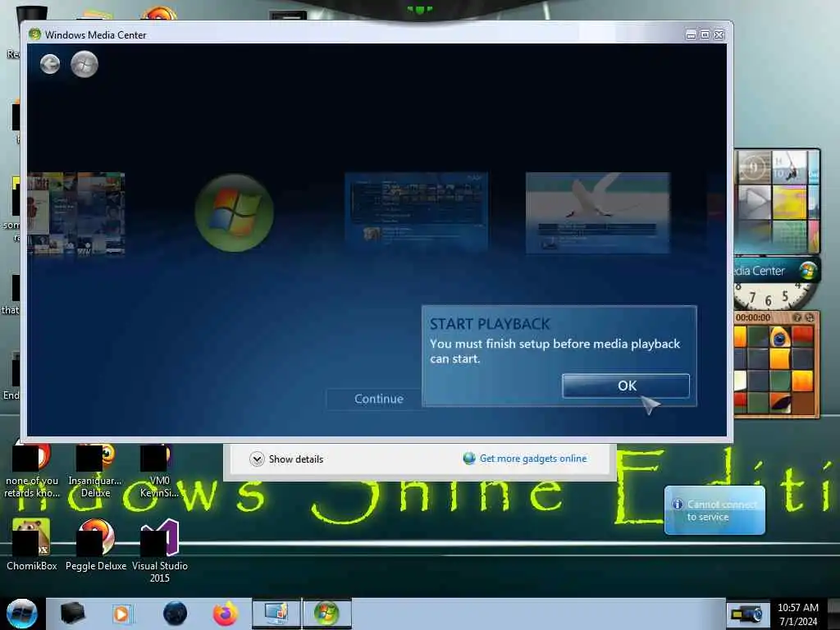Screen dimensions: 840x630
Task: Click the Cannot connect to service notification
Action: [714, 510]
